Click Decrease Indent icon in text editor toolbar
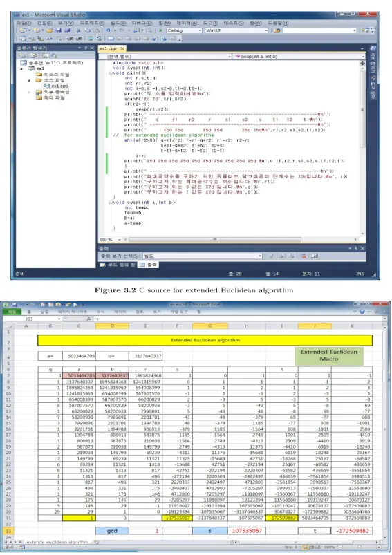 70,39
